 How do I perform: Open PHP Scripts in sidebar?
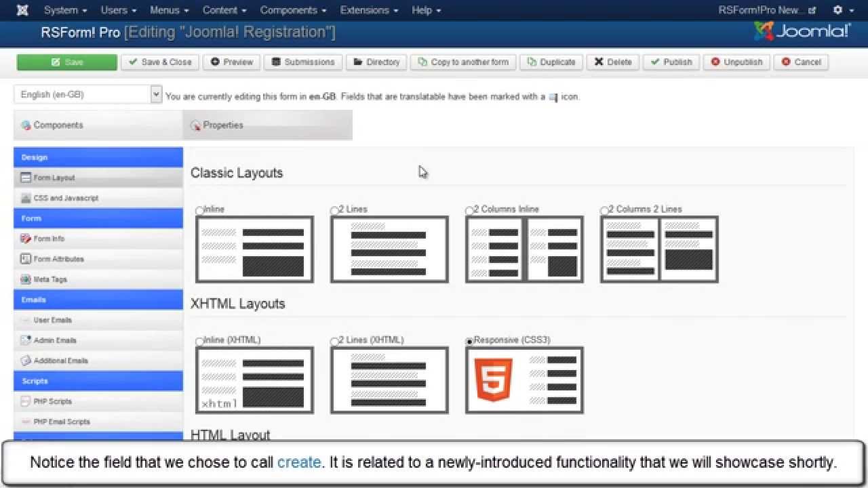click(x=98, y=401)
